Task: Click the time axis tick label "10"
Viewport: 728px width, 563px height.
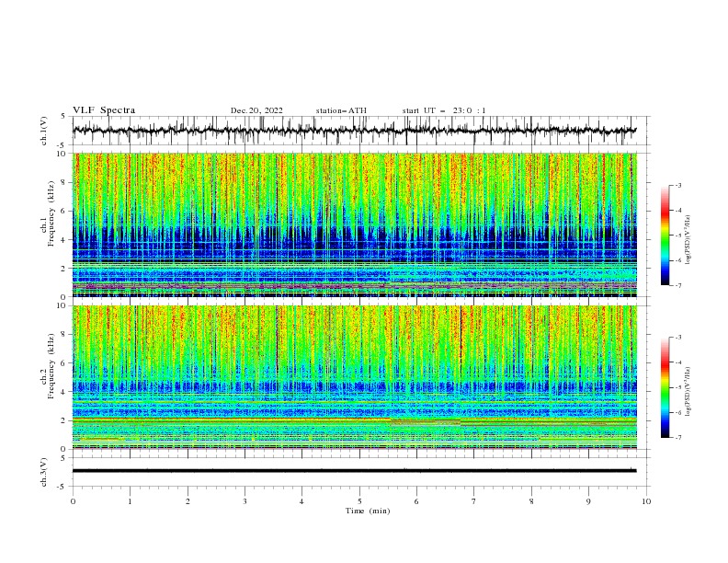Action: coord(646,501)
